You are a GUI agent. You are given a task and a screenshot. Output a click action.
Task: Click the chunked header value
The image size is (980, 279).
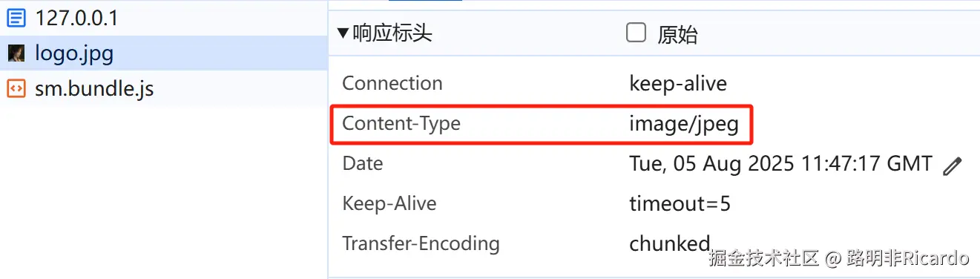click(670, 243)
